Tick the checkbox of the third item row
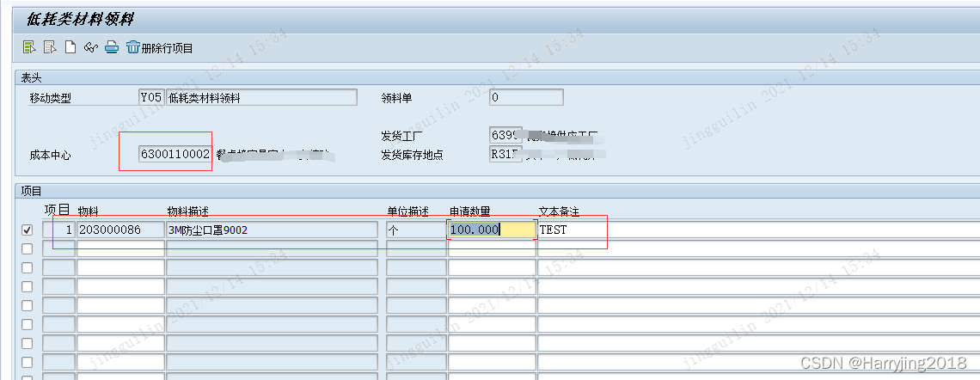 click(x=27, y=267)
